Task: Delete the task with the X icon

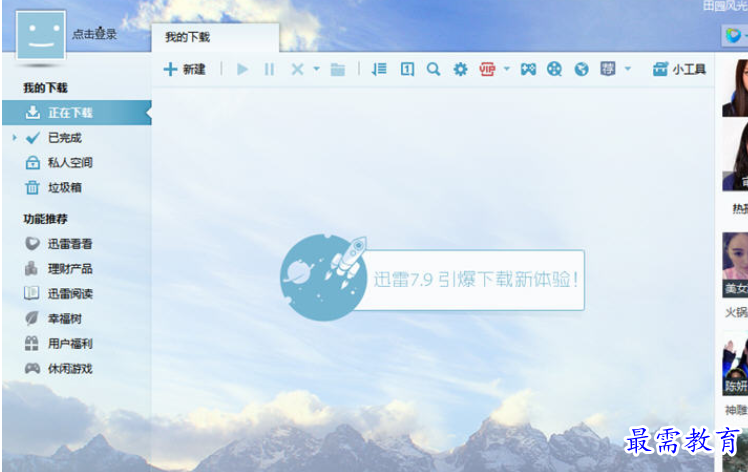Action: pos(297,69)
